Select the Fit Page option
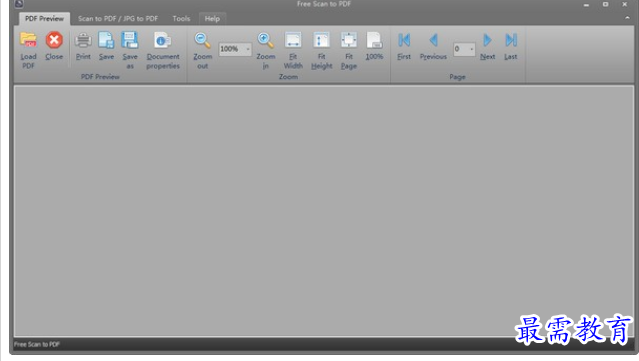The width and height of the screenshot is (639, 361). 349,50
